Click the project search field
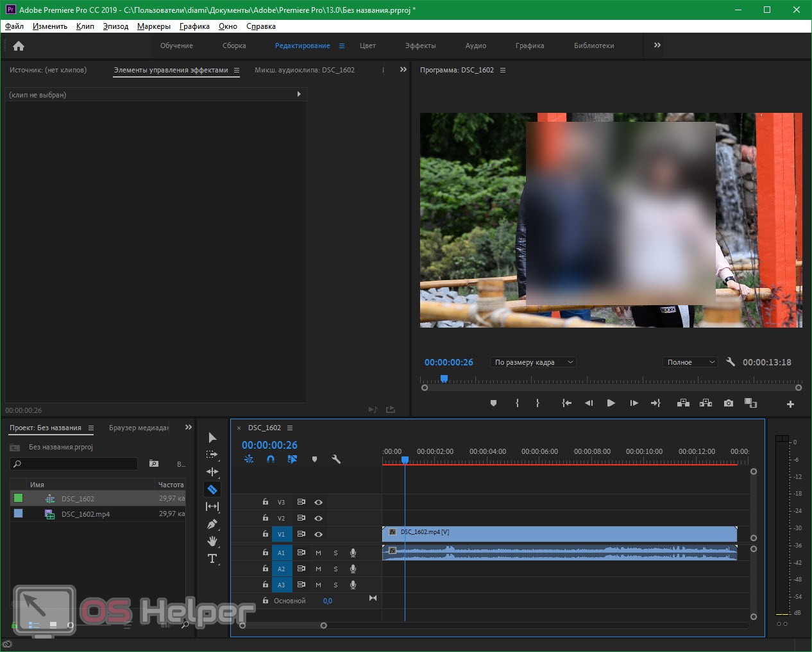812x652 pixels. tap(74, 464)
